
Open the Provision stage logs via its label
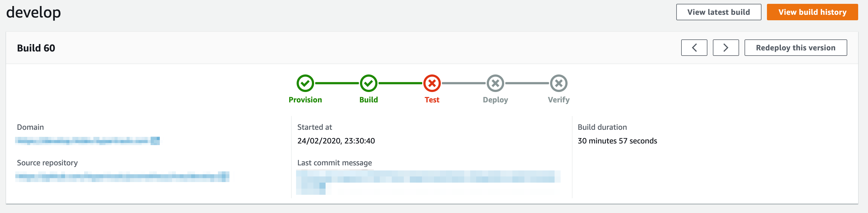coord(305,100)
